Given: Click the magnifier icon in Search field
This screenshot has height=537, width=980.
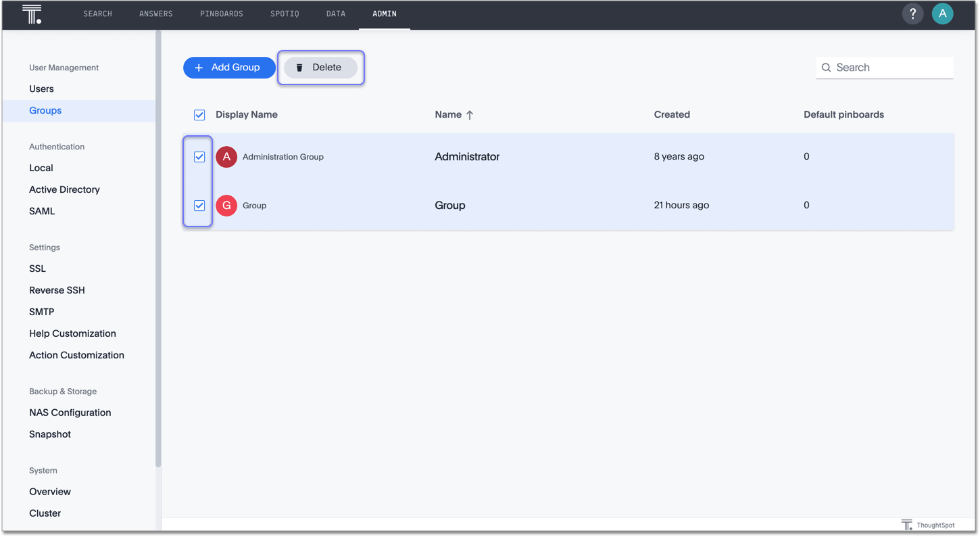Looking at the screenshot, I should tap(826, 68).
